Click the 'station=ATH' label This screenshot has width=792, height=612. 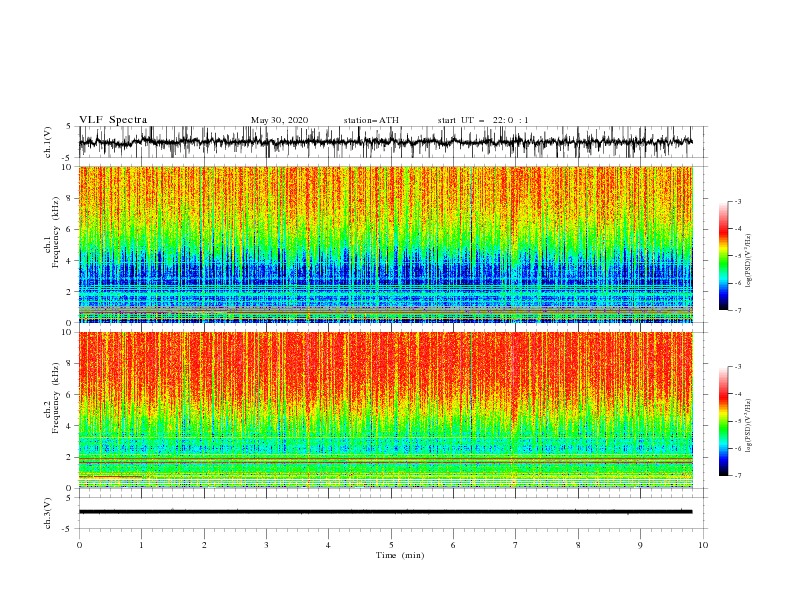(371, 120)
